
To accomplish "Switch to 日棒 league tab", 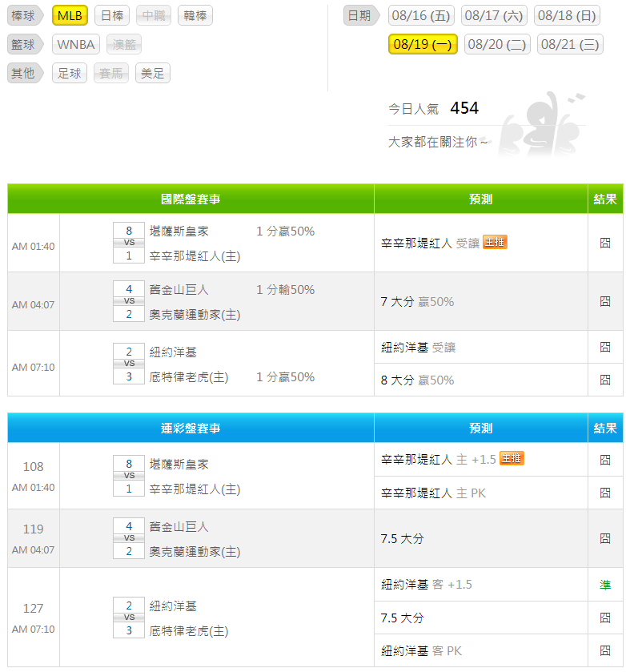I will tap(112, 15).
